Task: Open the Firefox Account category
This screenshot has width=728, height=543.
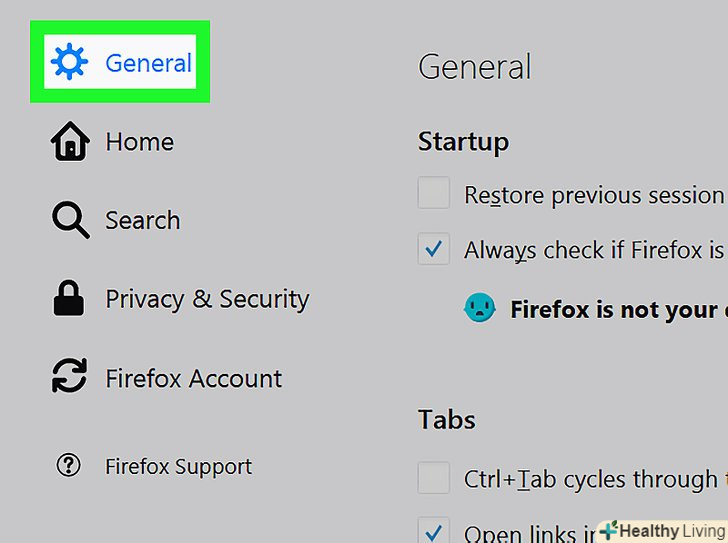Action: [x=193, y=378]
